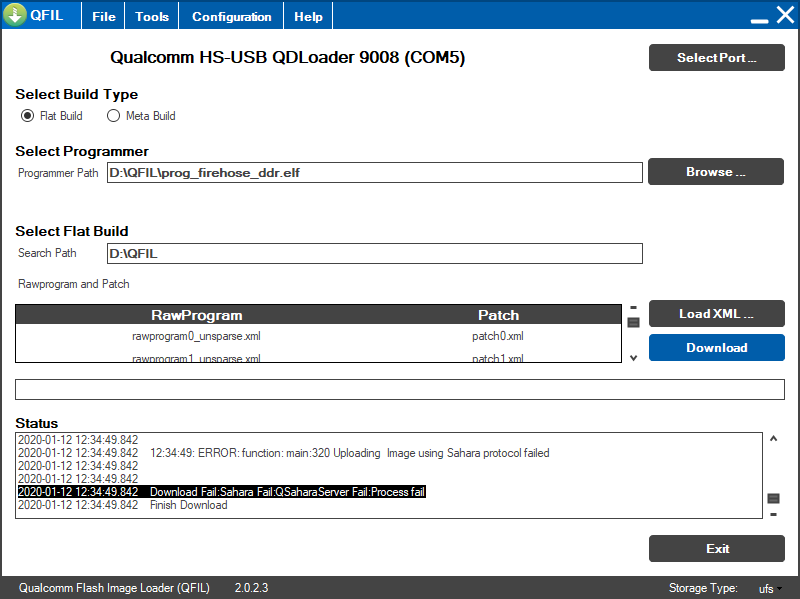The width and height of the screenshot is (800, 599).
Task: Open the Tools menu
Action: pyautogui.click(x=152, y=16)
